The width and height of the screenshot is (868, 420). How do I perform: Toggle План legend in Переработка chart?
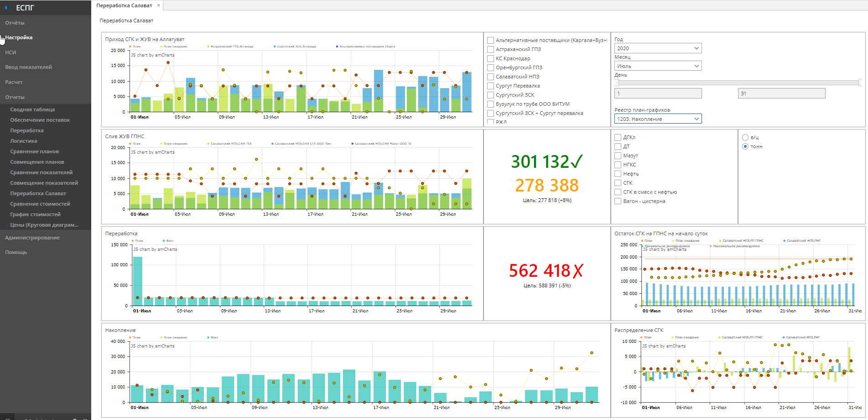pyautogui.click(x=137, y=241)
